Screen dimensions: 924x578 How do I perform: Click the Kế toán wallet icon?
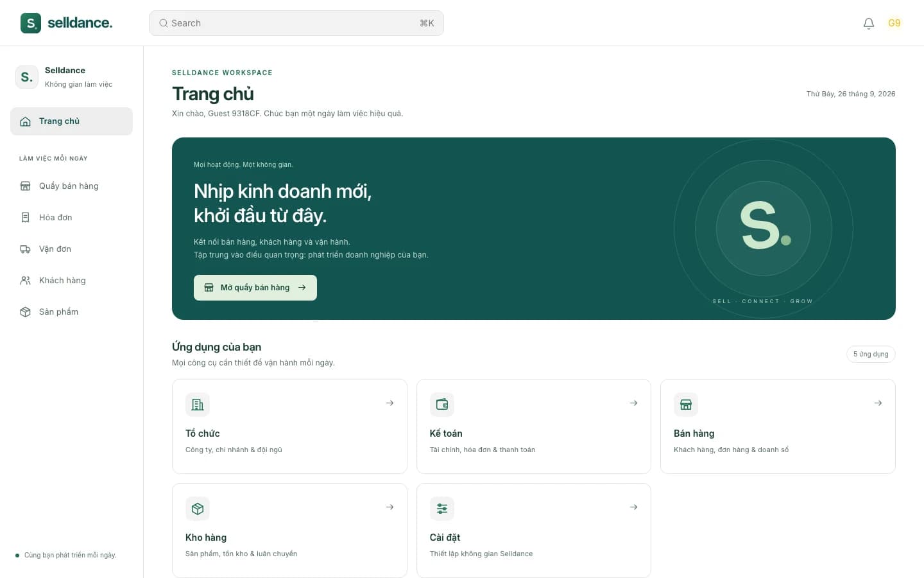442,405
